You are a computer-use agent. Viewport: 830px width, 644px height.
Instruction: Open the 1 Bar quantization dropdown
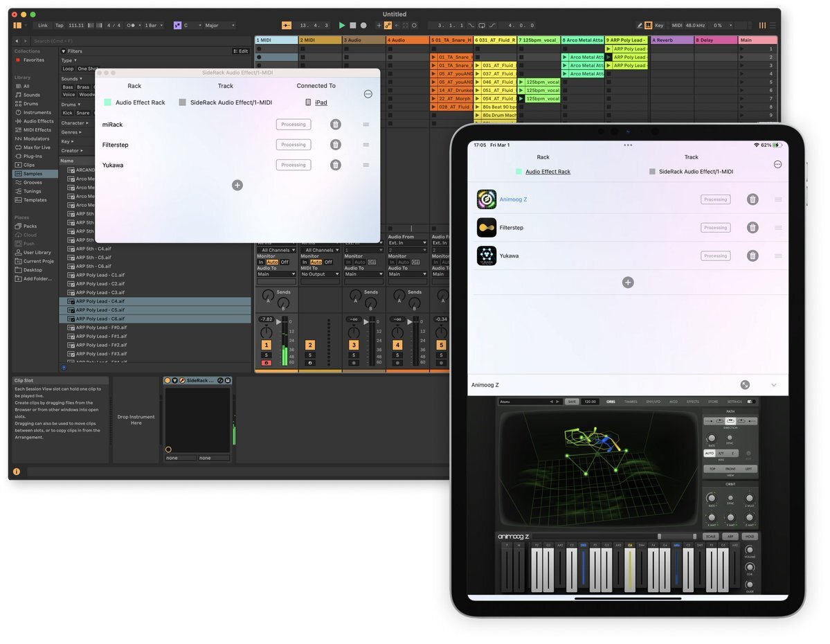(154, 26)
